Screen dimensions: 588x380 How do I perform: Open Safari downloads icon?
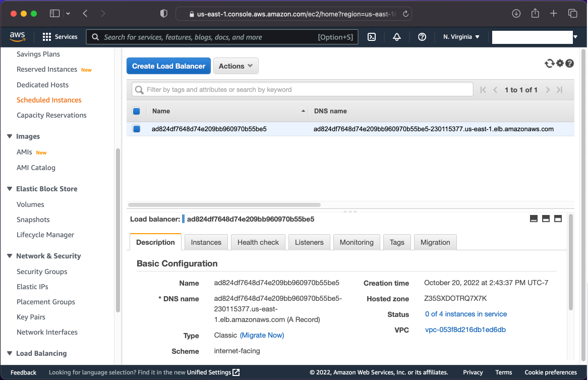[x=516, y=14]
